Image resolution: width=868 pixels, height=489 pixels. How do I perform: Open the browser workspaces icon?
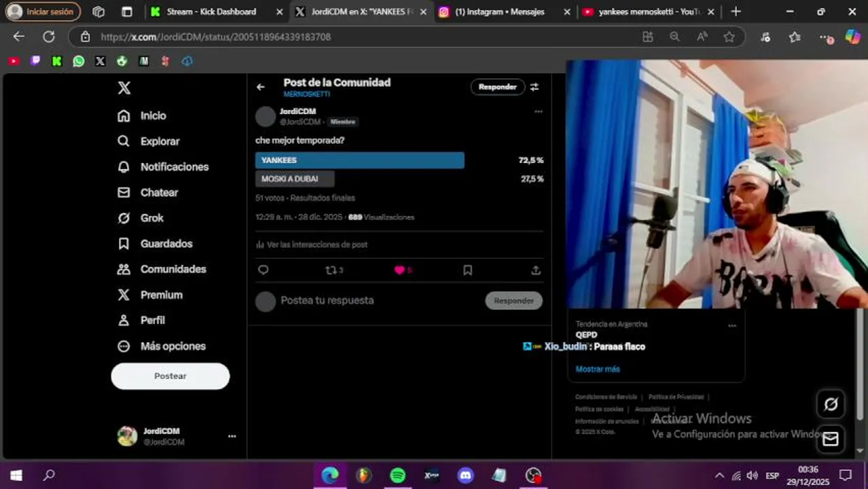coord(98,12)
